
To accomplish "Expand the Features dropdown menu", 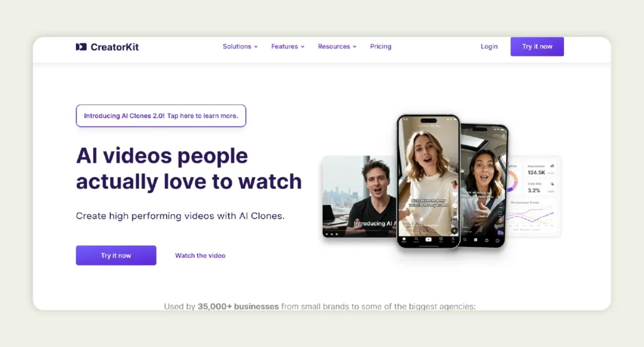I will click(288, 47).
